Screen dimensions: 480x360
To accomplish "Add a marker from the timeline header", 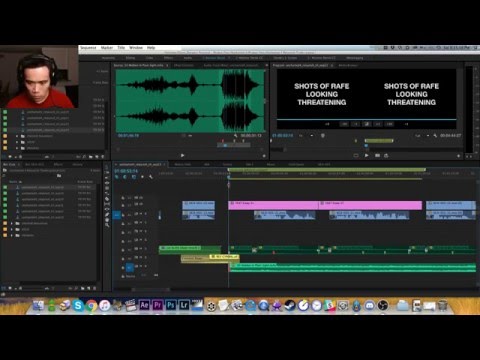I will pyautogui.click(x=142, y=177).
